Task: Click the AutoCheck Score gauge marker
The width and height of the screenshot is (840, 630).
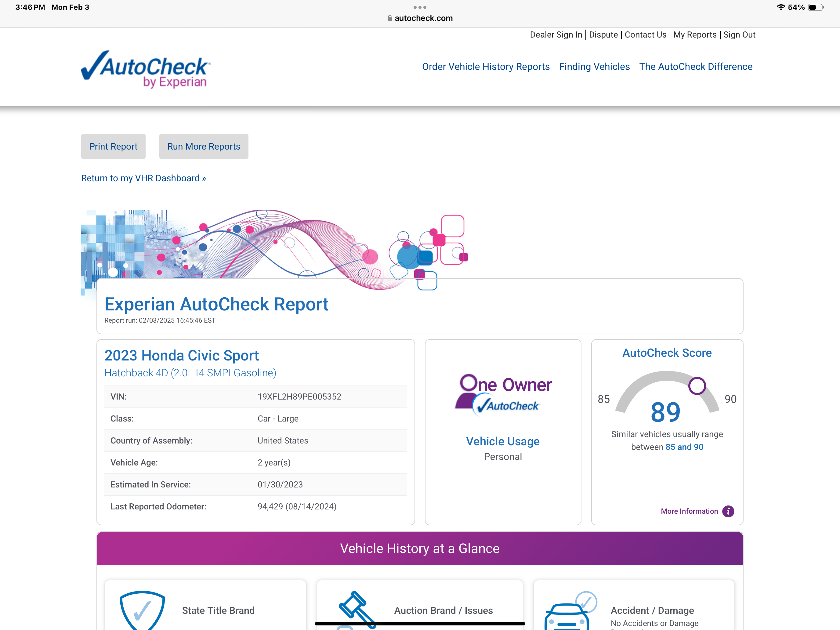Action: 697,386
